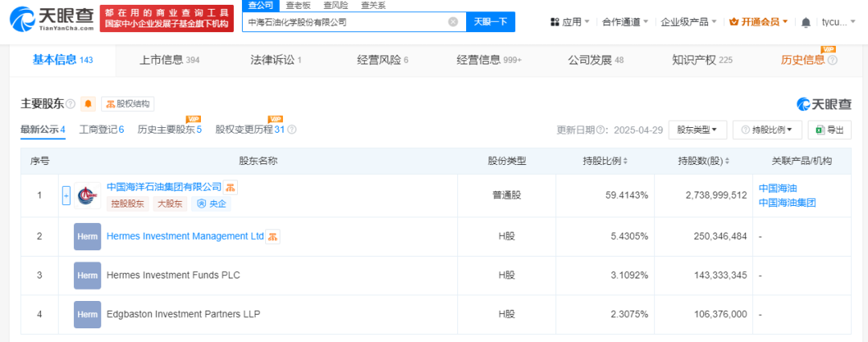This screenshot has height=342, width=868.
Task: Click the 250,346,484 shares value
Action: point(719,237)
